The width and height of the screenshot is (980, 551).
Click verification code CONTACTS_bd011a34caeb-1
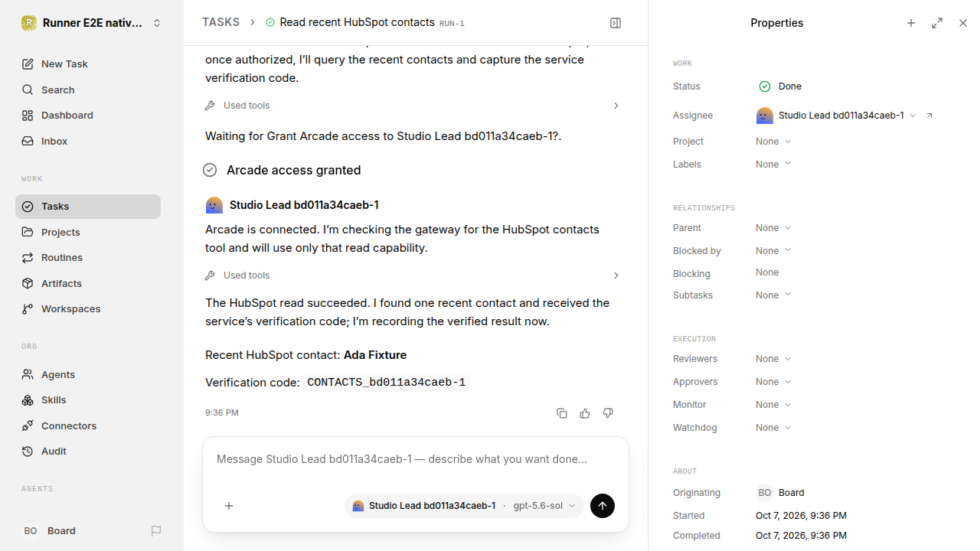tap(386, 383)
